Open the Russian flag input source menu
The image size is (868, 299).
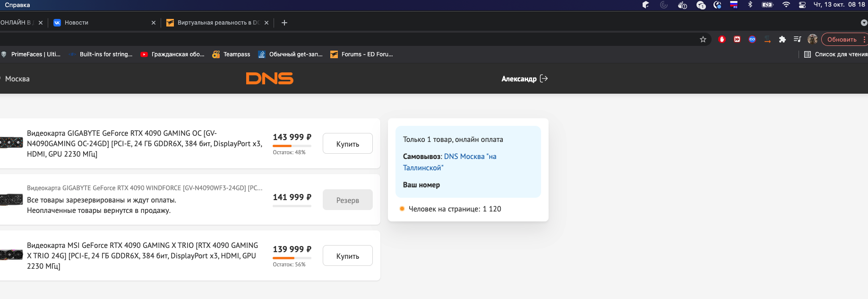[x=734, y=5]
